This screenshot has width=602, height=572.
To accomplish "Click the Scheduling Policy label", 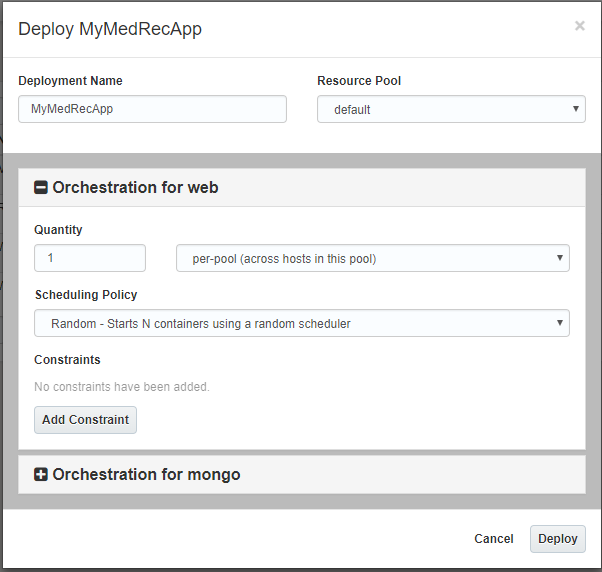I will [x=86, y=295].
